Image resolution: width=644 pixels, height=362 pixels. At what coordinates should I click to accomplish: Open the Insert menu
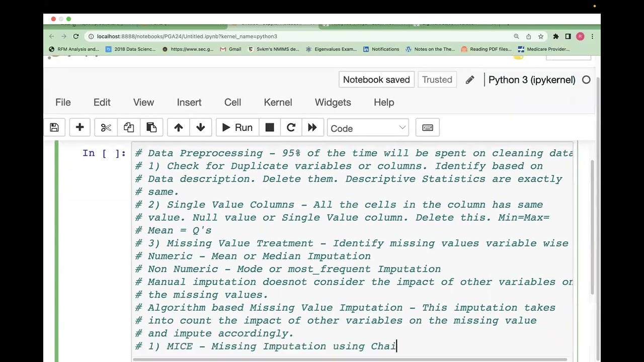[189, 102]
